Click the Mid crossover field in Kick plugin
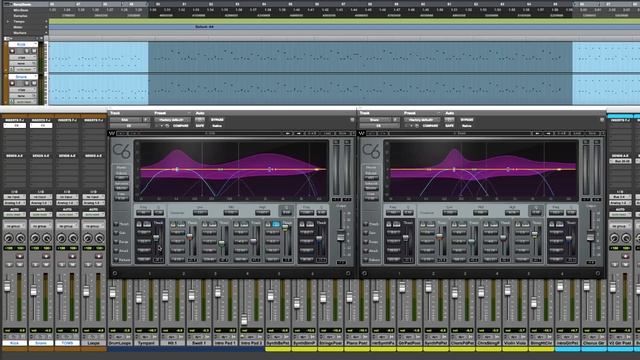This screenshot has height=360, width=640. (x=231, y=213)
